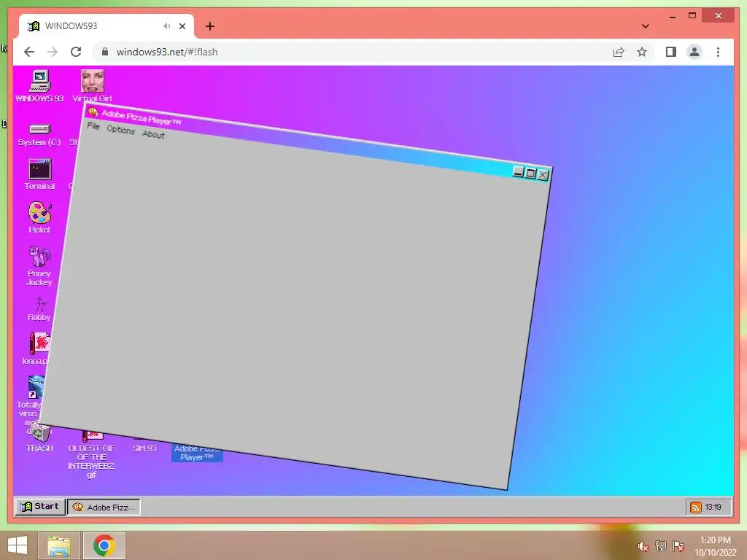Open the Windows Start menu

18,545
